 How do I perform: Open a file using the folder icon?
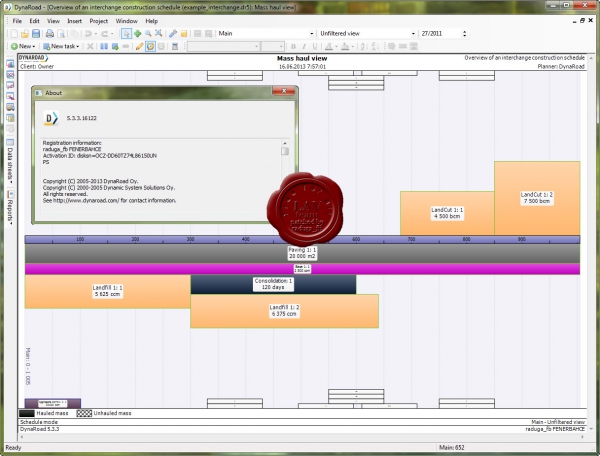point(25,34)
